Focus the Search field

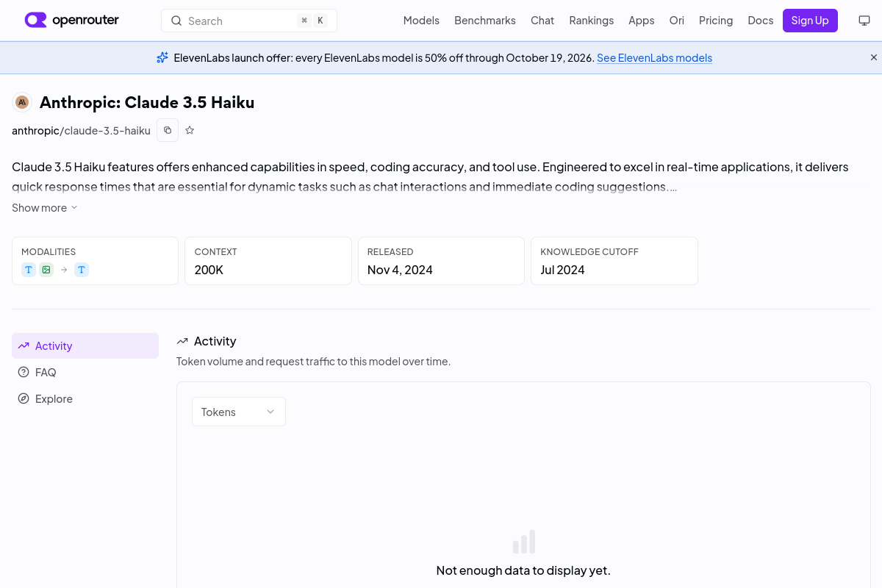point(249,21)
